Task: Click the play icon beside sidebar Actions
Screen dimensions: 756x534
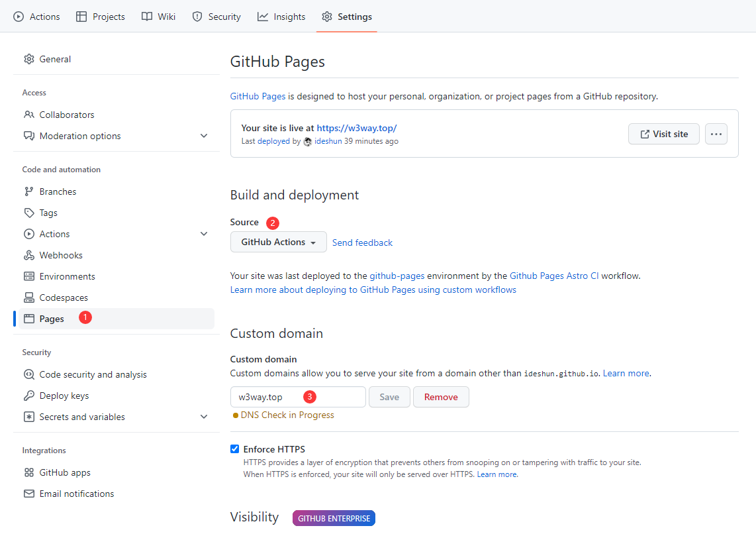Action: pyautogui.click(x=29, y=234)
